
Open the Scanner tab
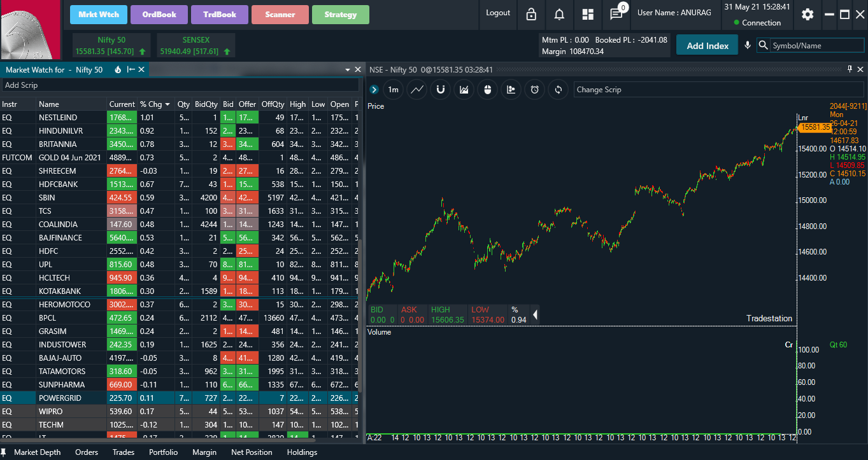pyautogui.click(x=280, y=15)
